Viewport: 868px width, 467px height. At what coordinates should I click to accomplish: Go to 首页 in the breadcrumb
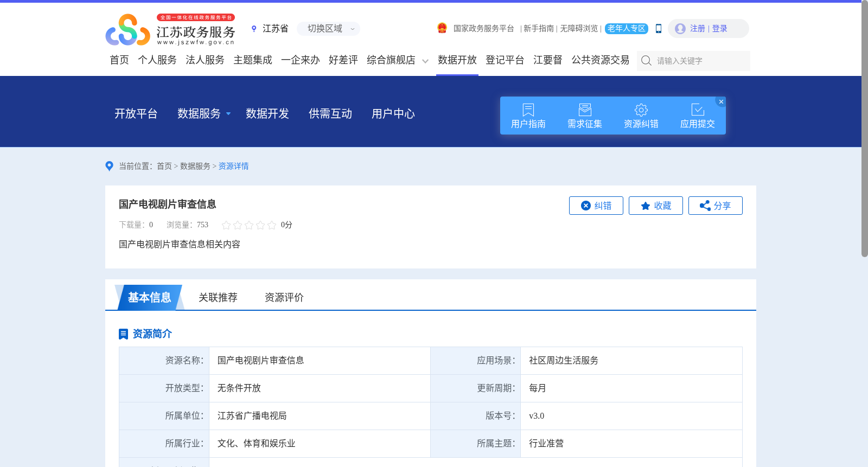[164, 167]
